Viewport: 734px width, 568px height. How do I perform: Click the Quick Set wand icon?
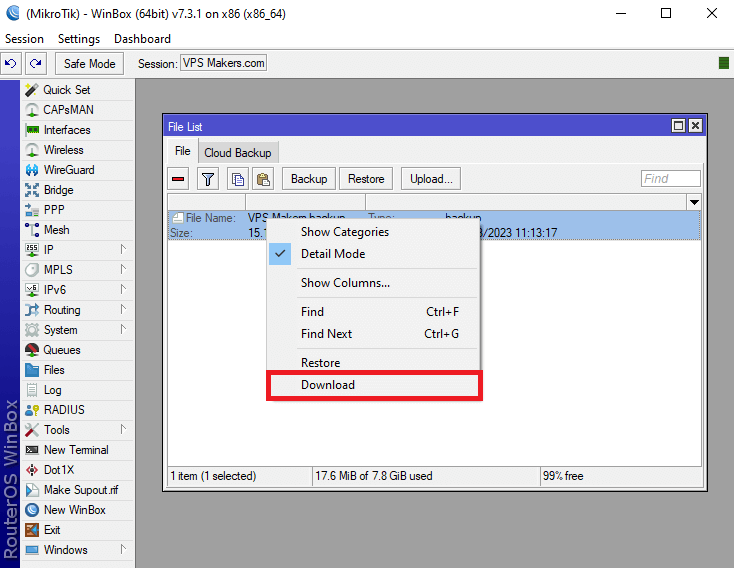tap(32, 89)
